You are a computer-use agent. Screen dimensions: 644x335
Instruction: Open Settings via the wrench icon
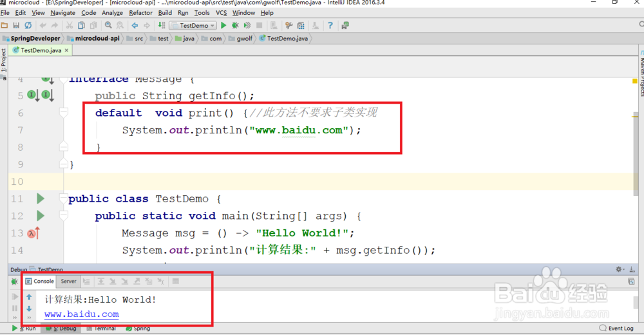coord(289,26)
